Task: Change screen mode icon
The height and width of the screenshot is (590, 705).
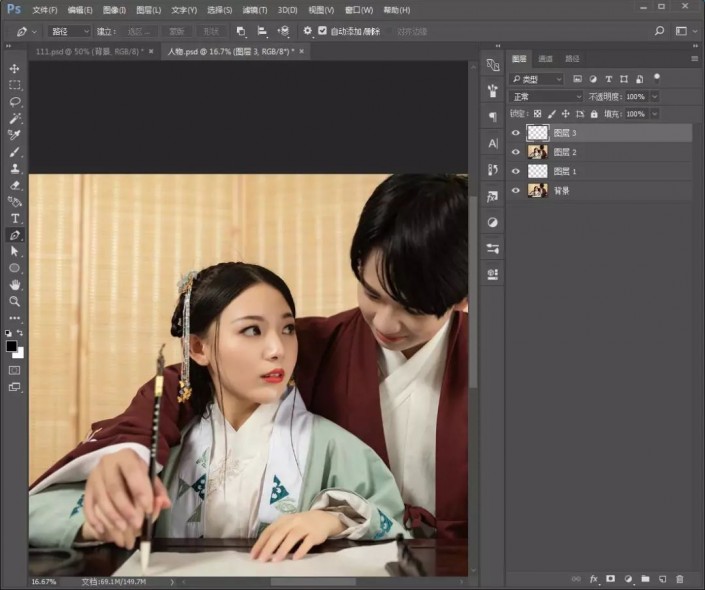Action: coord(14,387)
